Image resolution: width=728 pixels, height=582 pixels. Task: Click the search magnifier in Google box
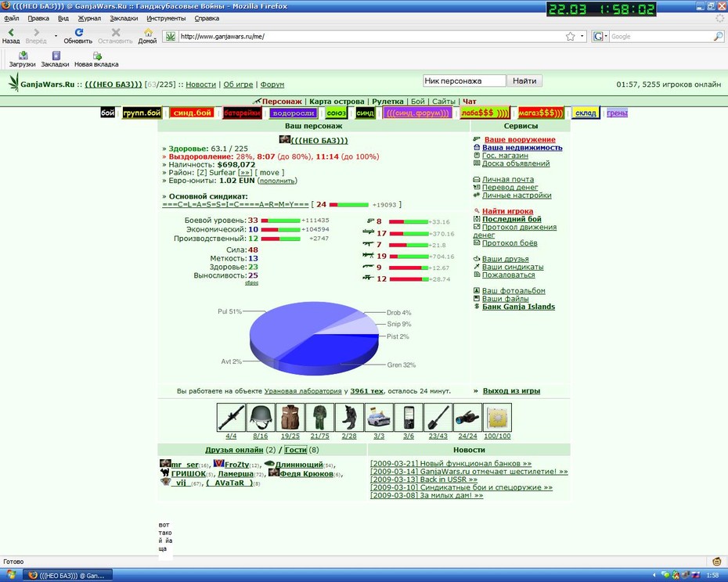click(719, 36)
